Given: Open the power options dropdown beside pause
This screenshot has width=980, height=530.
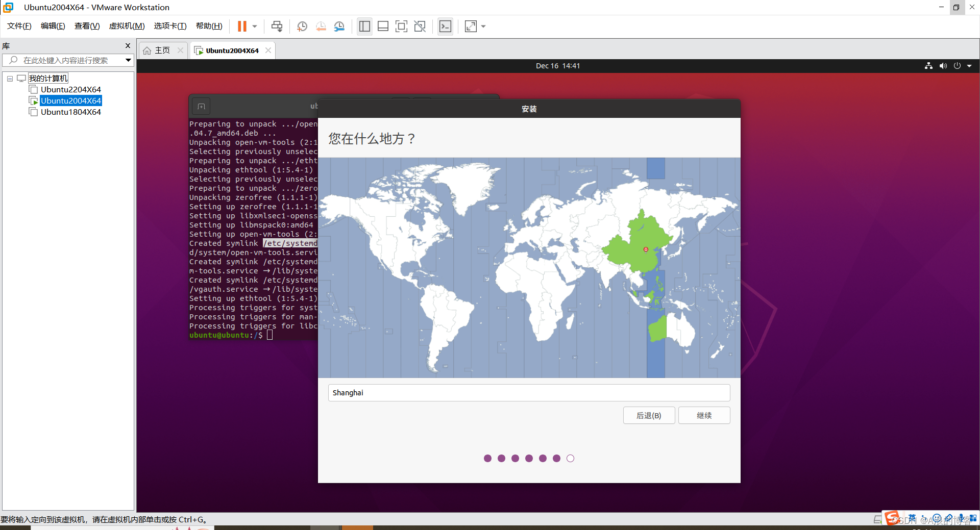Looking at the screenshot, I should [x=255, y=27].
